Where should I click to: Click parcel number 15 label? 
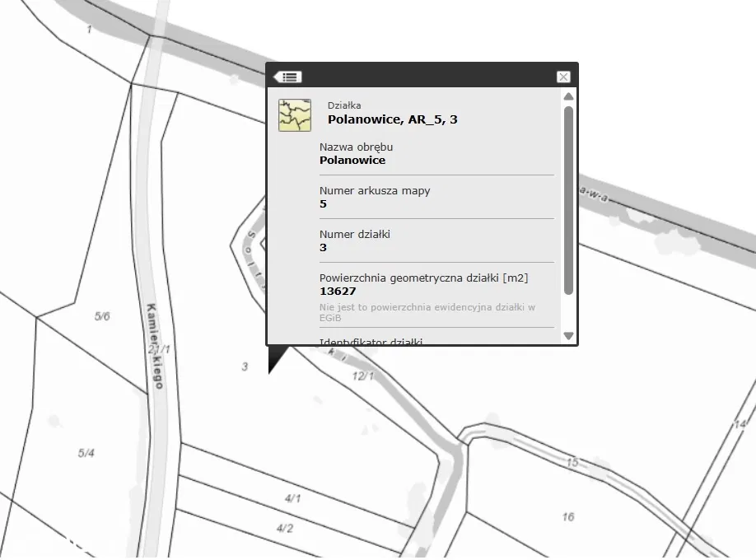(x=572, y=463)
